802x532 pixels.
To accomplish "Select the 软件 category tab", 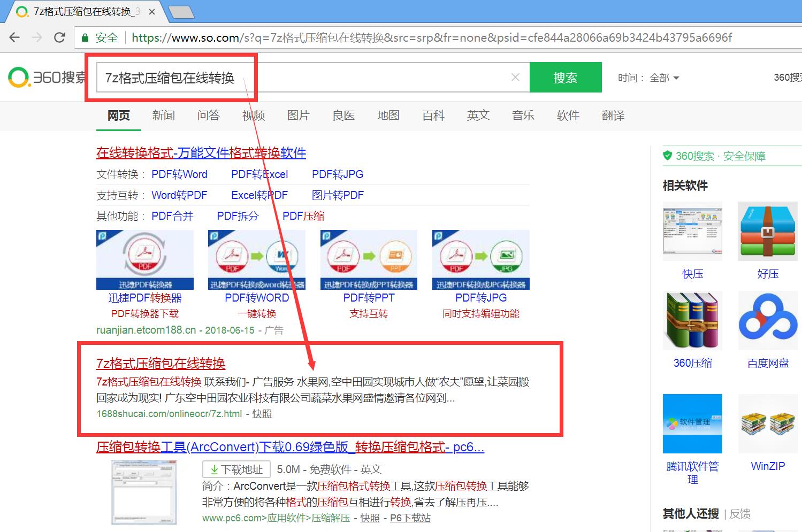I will pyautogui.click(x=568, y=115).
